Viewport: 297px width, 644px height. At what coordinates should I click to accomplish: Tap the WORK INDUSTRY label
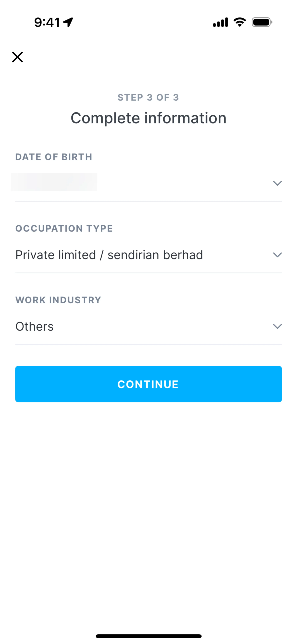pyautogui.click(x=58, y=300)
